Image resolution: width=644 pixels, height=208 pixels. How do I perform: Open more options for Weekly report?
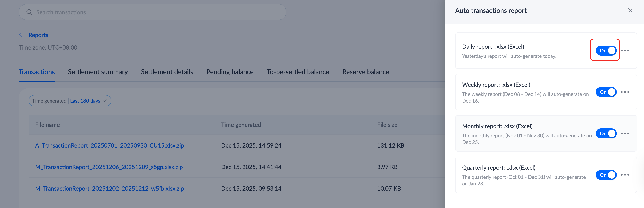coord(625,92)
